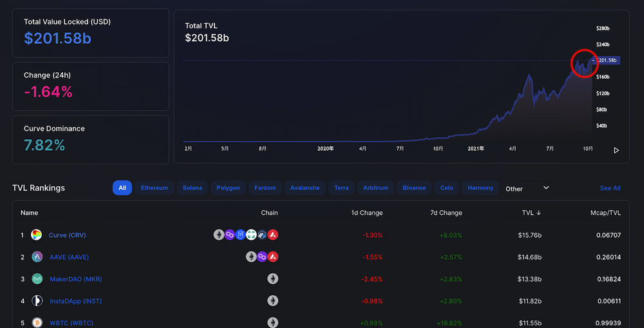Click the Avalanche chain icon in AAVE row
The height and width of the screenshot is (328, 644).
point(272,257)
